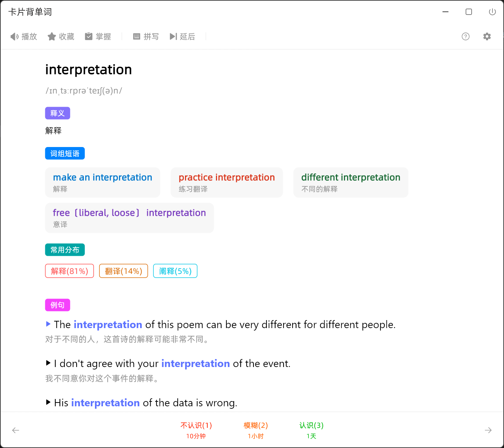Play the first example sentence about the poem
Image resolution: width=504 pixels, height=448 pixels.
[48, 324]
